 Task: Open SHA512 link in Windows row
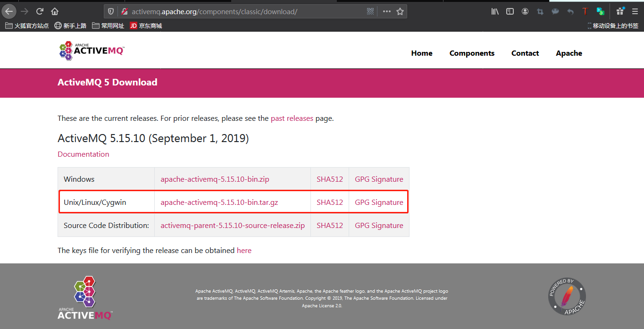tap(330, 179)
